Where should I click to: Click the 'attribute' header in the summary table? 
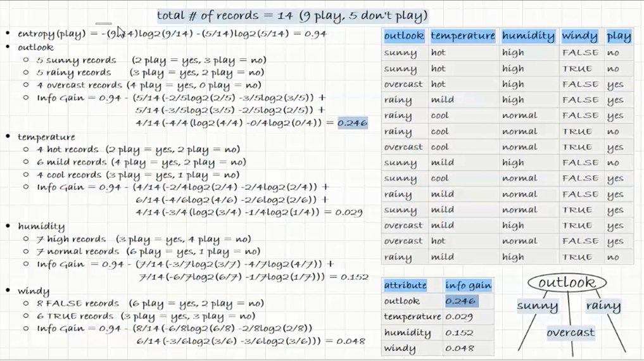[x=405, y=285]
